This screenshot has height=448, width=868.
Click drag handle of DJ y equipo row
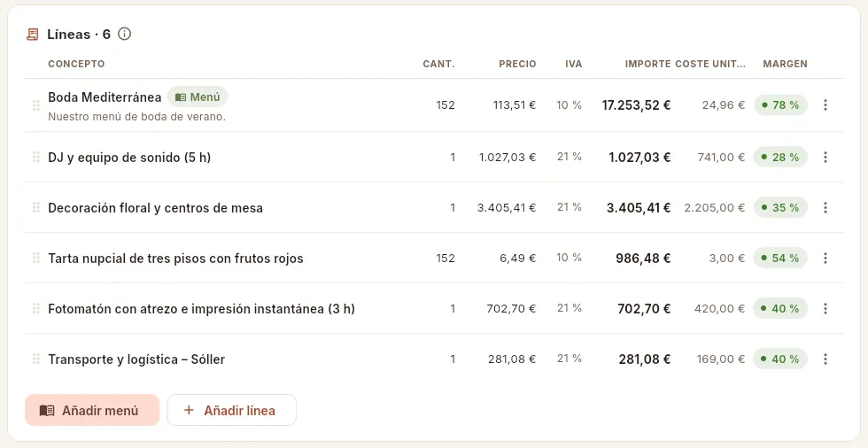click(36, 157)
